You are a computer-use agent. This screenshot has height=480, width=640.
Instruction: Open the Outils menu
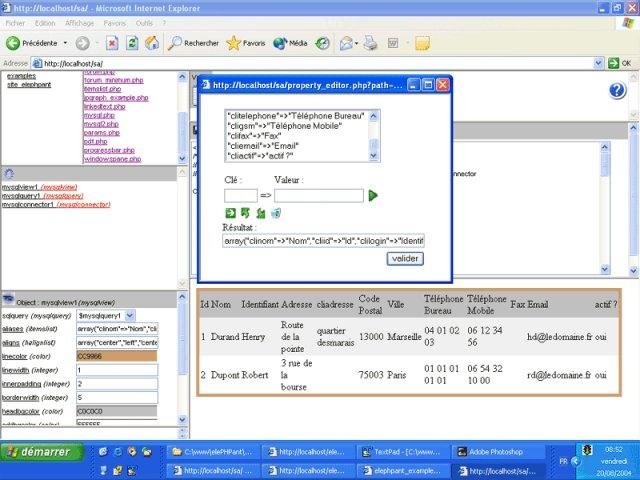pyautogui.click(x=145, y=22)
